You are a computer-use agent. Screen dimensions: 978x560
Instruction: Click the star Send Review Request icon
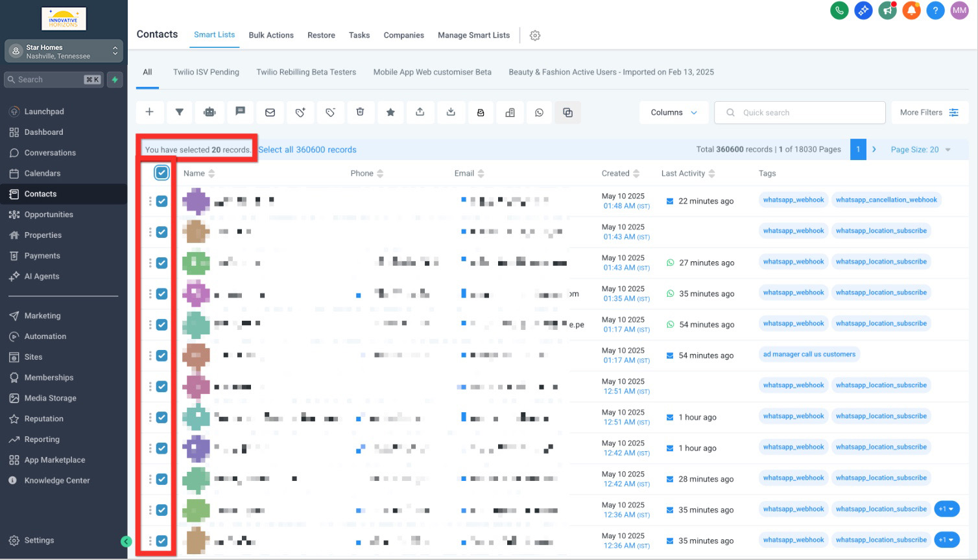tap(390, 112)
